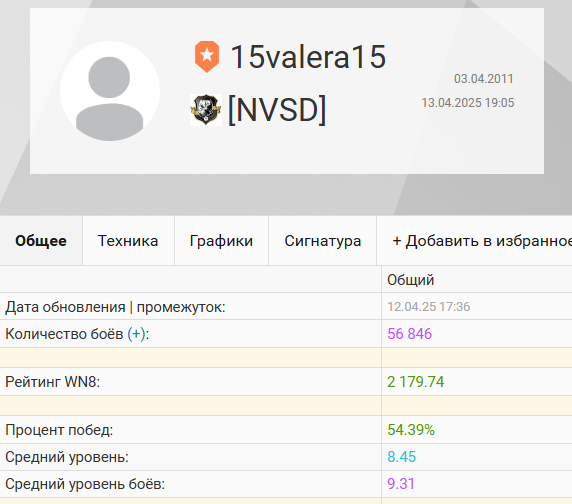
Task: Click the gray user avatar image
Action: coord(110,91)
